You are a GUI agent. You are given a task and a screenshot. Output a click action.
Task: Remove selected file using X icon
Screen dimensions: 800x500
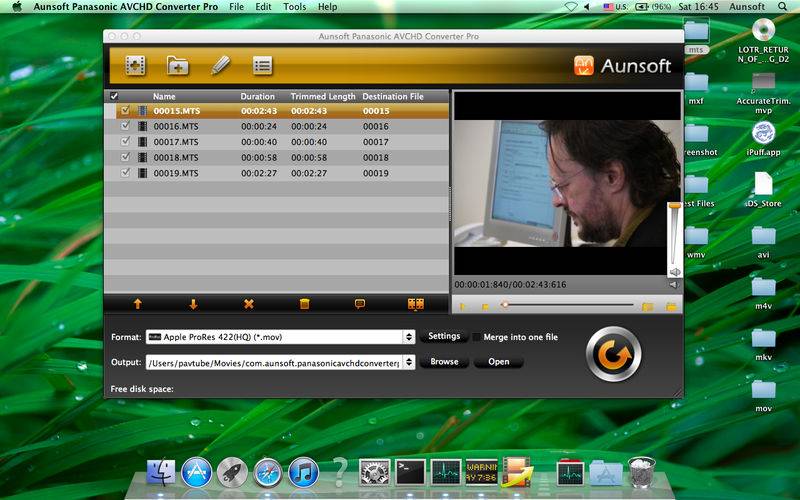248,304
